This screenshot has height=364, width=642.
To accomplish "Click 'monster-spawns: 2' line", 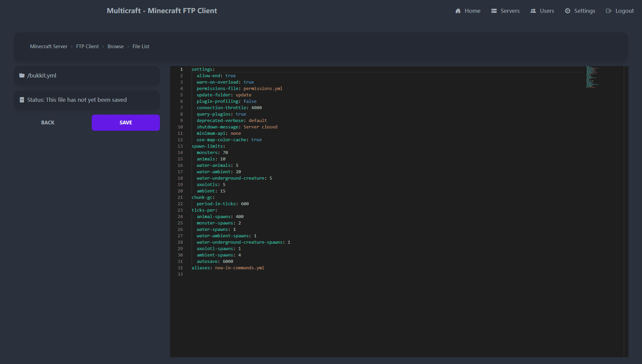I will [219, 223].
